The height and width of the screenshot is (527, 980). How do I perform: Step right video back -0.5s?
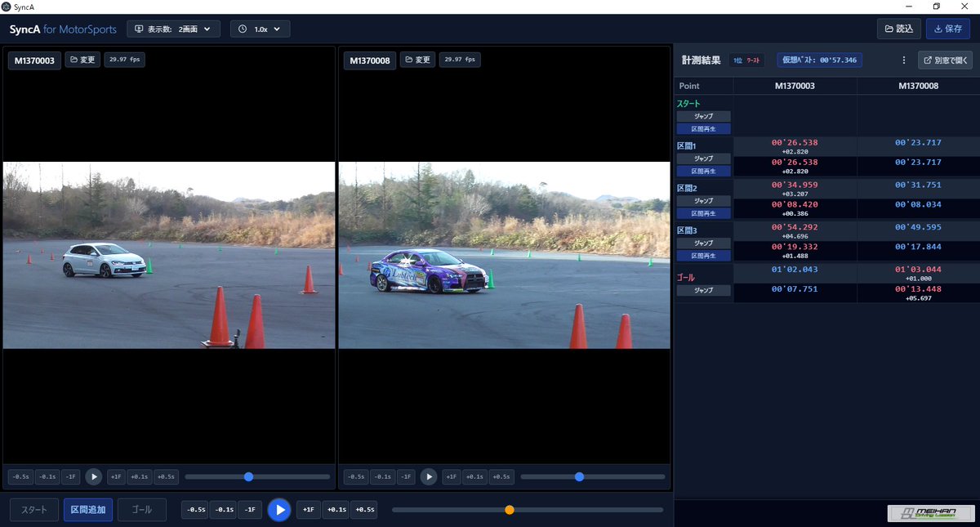pyautogui.click(x=355, y=476)
